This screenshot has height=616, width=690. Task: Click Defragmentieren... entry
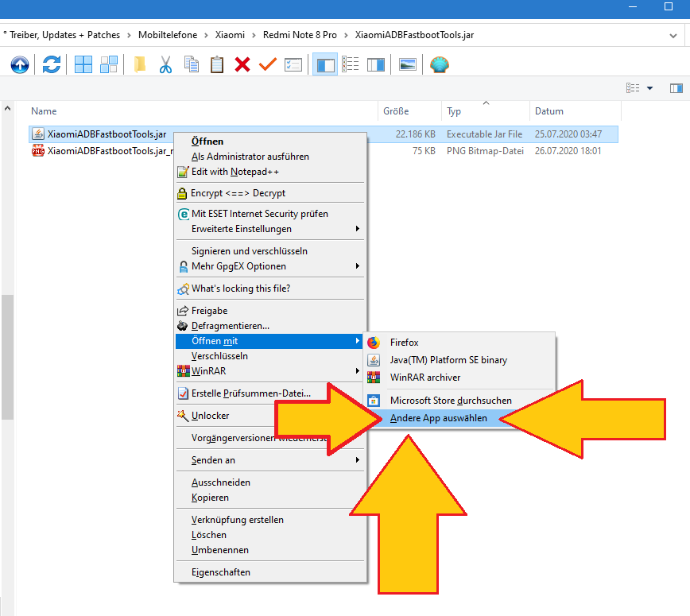coord(270,326)
